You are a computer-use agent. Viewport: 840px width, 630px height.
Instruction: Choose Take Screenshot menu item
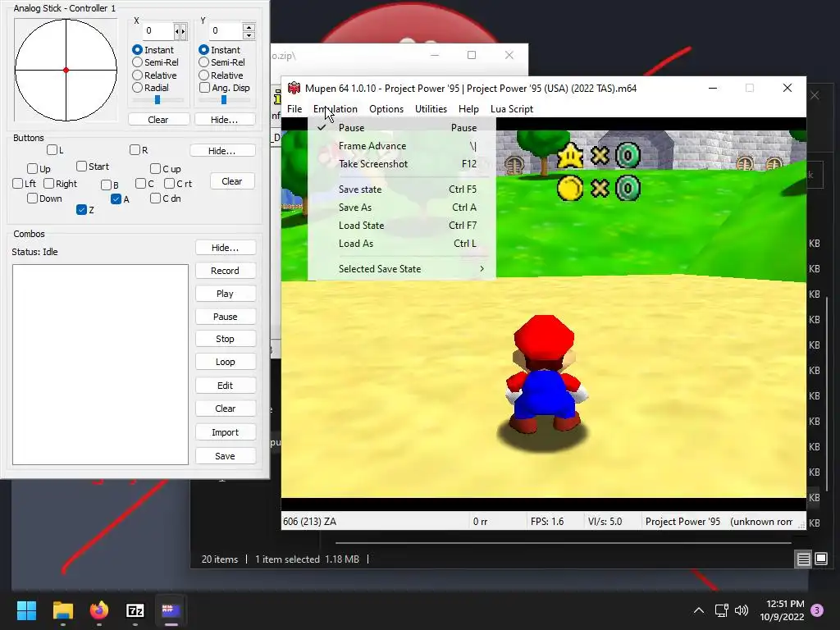[x=402, y=164]
